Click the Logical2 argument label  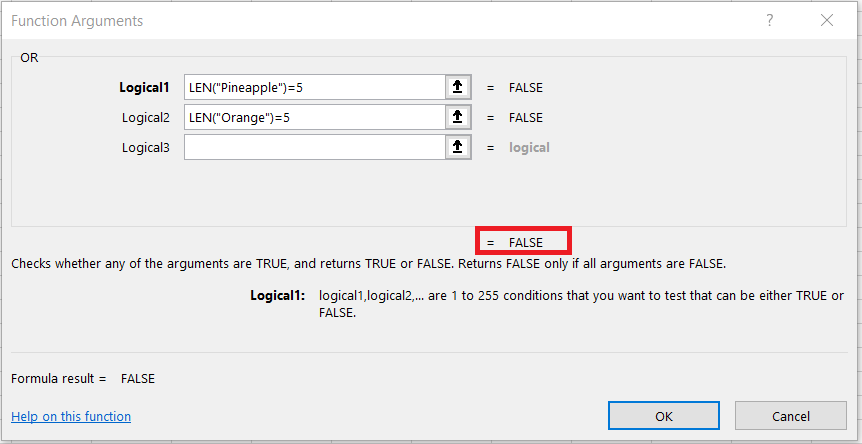pos(146,118)
